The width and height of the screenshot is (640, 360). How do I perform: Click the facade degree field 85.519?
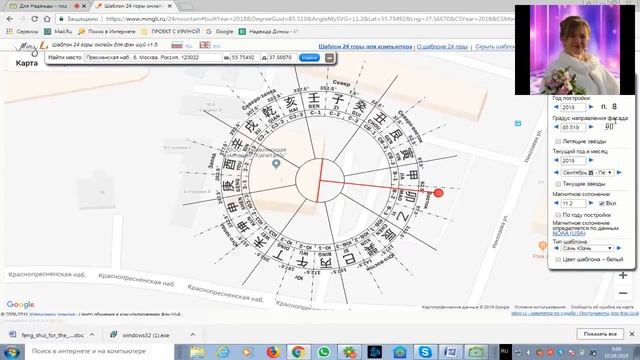(573, 127)
